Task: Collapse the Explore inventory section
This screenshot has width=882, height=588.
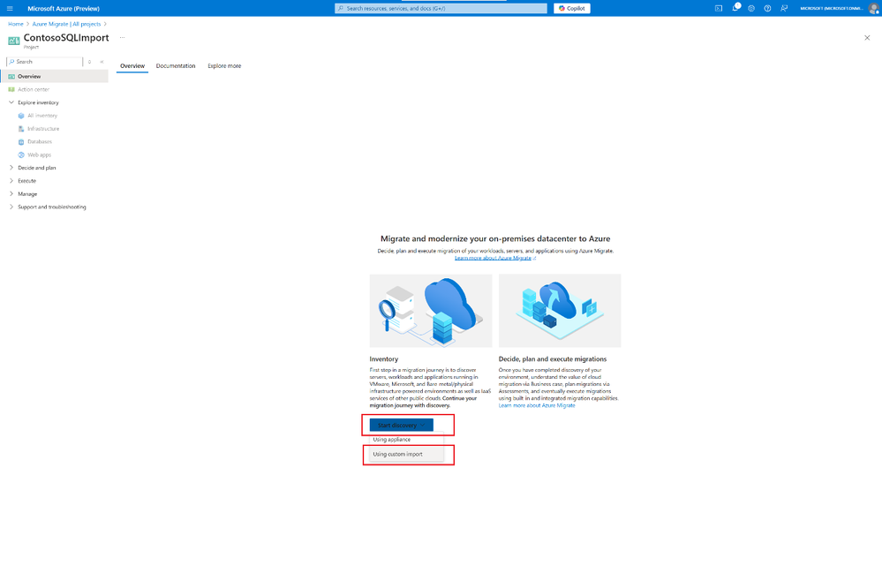Action: tap(11, 102)
